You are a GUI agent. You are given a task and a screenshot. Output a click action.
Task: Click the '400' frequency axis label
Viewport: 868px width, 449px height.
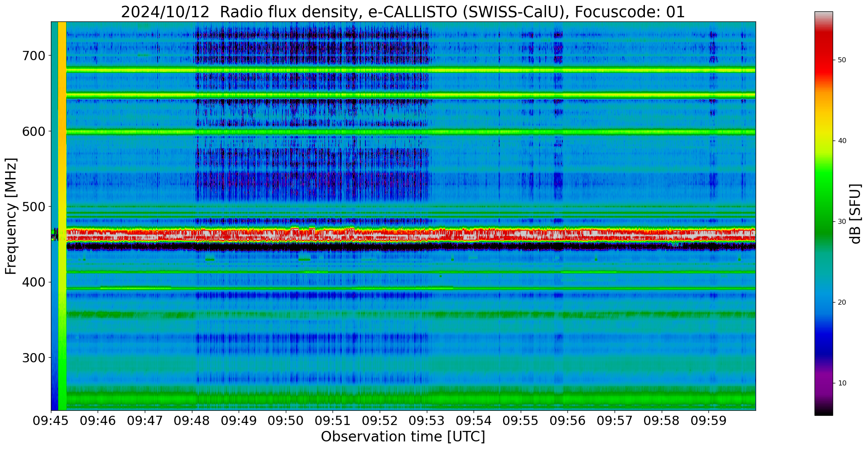[34, 282]
